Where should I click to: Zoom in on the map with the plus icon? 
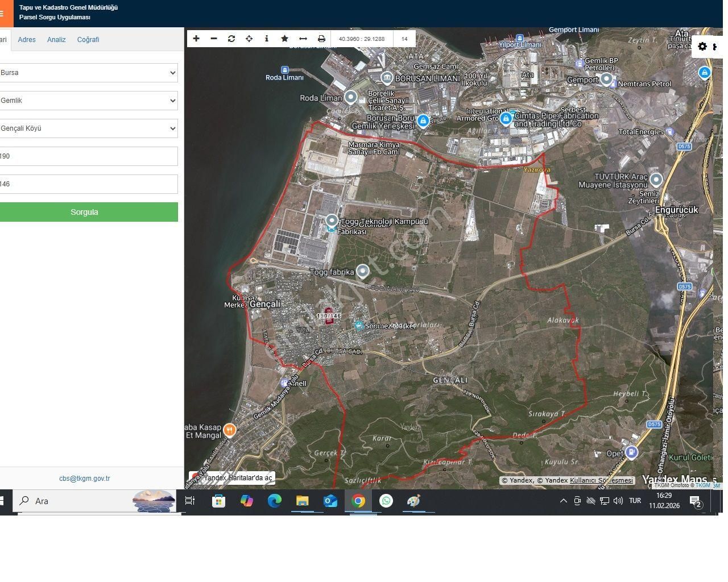tap(196, 38)
